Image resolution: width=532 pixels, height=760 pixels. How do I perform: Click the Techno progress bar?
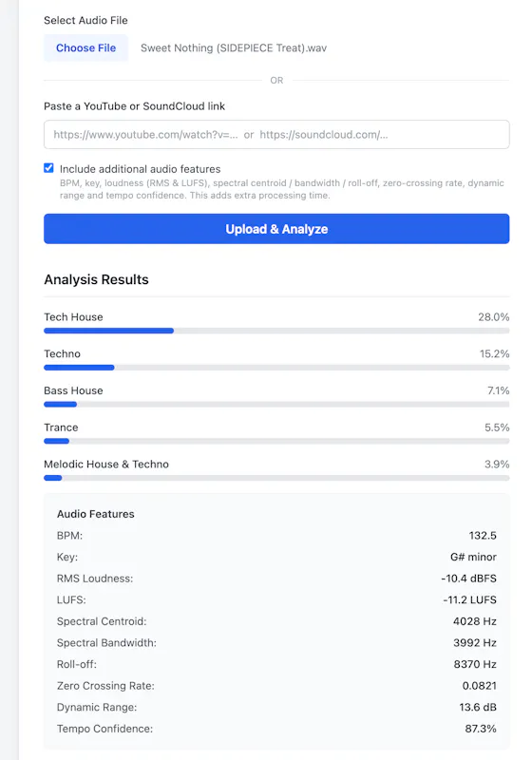pyautogui.click(x=276, y=368)
